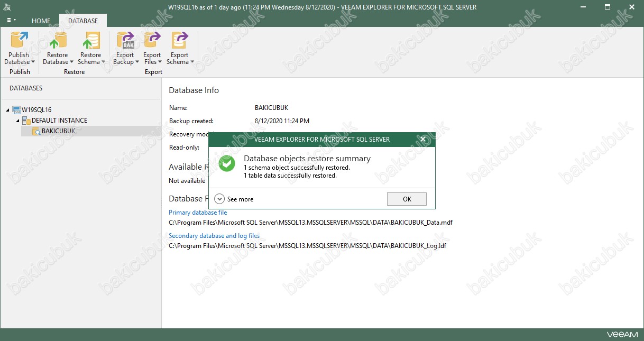This screenshot has width=644, height=341.
Task: Select the BAKICUBUK database in tree
Action: [58, 131]
